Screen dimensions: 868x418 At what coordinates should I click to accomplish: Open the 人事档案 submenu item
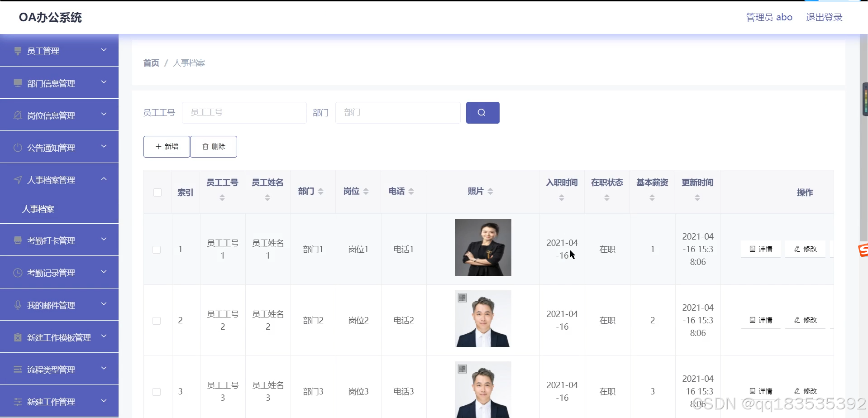(x=38, y=209)
